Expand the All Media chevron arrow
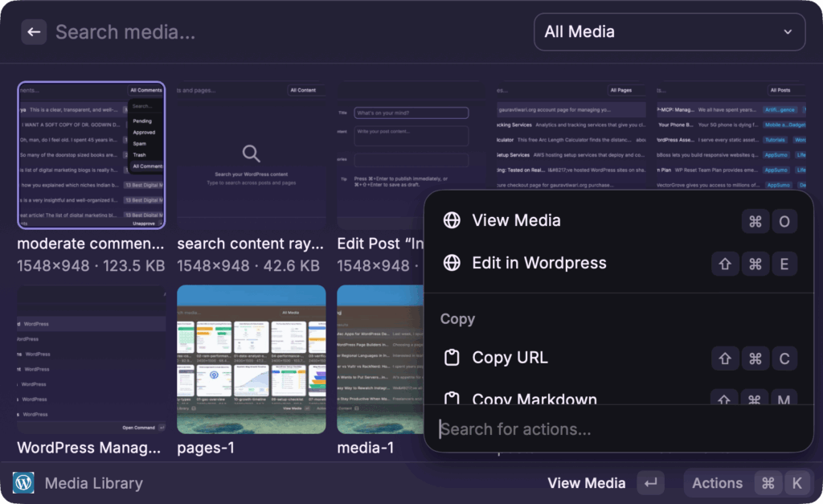Screen dimensions: 823x504 click(787, 32)
